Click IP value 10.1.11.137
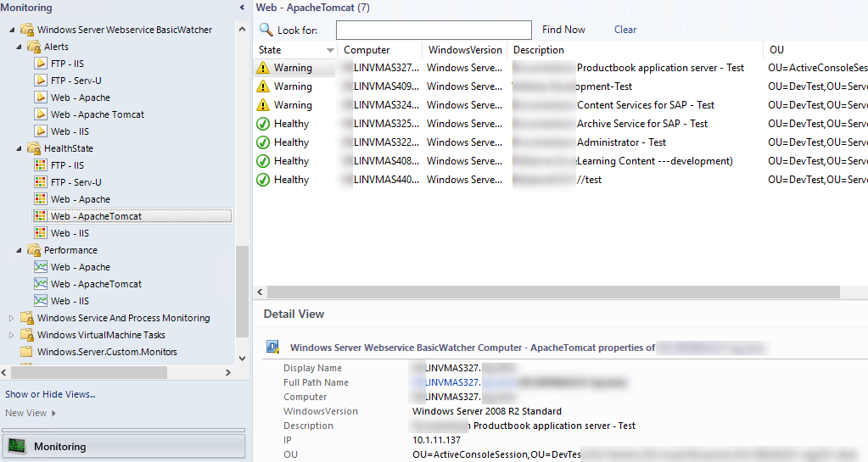868x462 pixels. click(436, 440)
